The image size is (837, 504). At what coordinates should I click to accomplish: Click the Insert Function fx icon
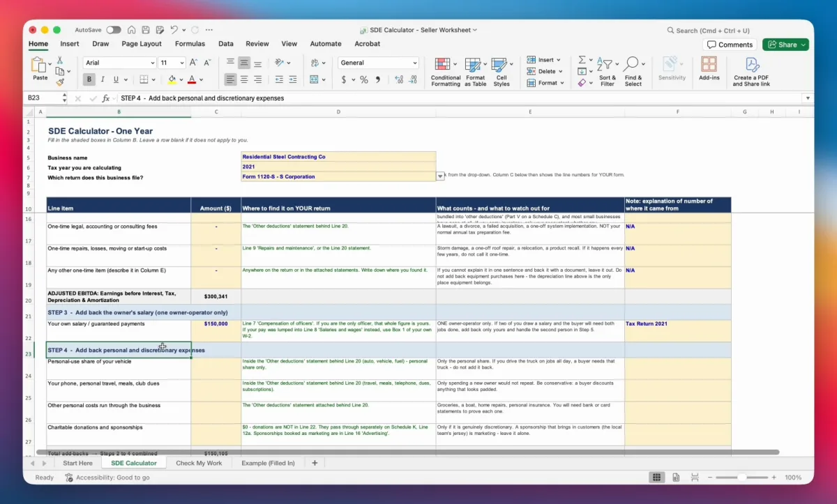point(106,98)
